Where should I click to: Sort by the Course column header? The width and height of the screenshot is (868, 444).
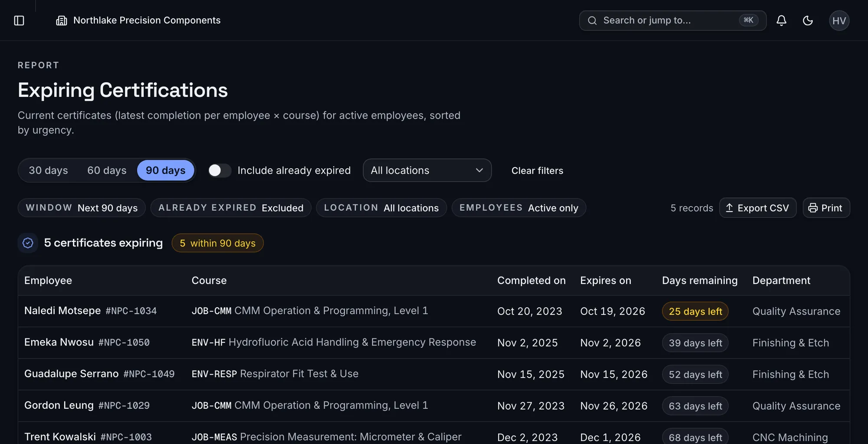[x=209, y=281]
